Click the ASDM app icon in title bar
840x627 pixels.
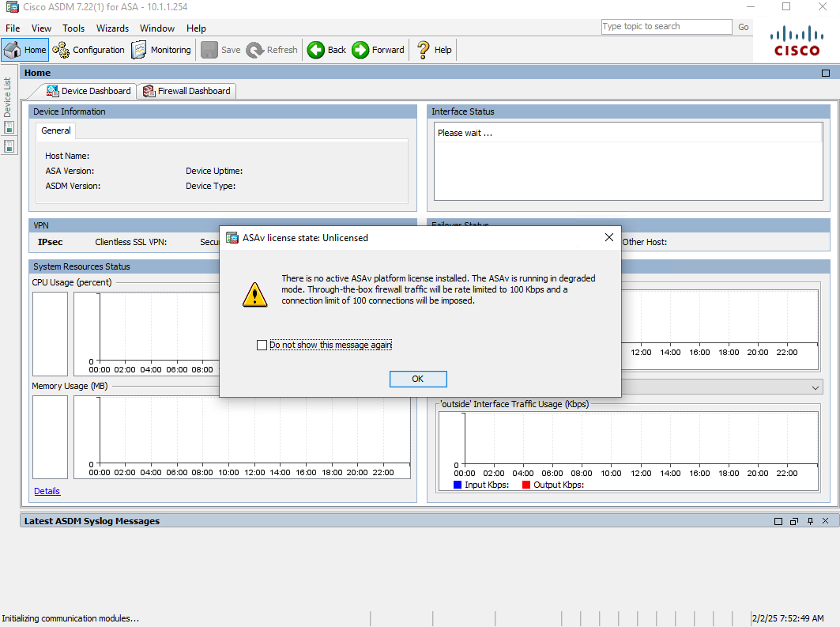click(x=13, y=7)
